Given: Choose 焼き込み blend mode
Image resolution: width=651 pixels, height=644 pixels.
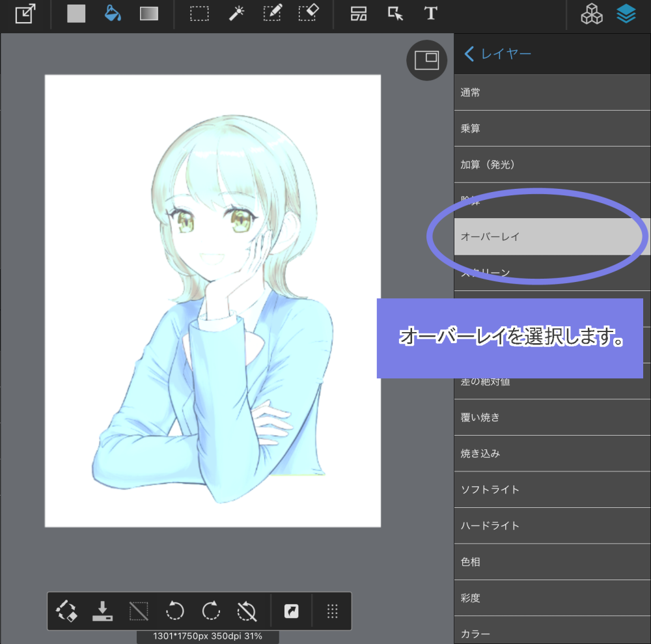Looking at the screenshot, I should click(552, 453).
